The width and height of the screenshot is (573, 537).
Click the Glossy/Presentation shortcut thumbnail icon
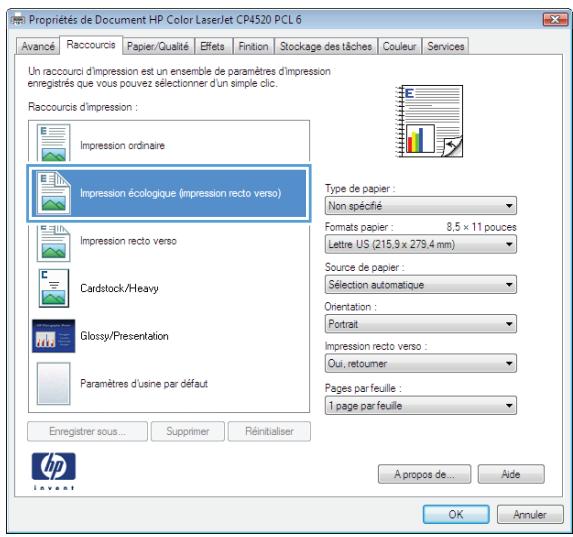pos(53,336)
